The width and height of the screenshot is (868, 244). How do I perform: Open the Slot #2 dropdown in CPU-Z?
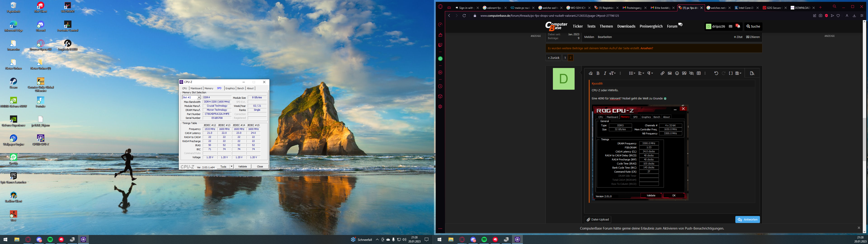(199, 97)
